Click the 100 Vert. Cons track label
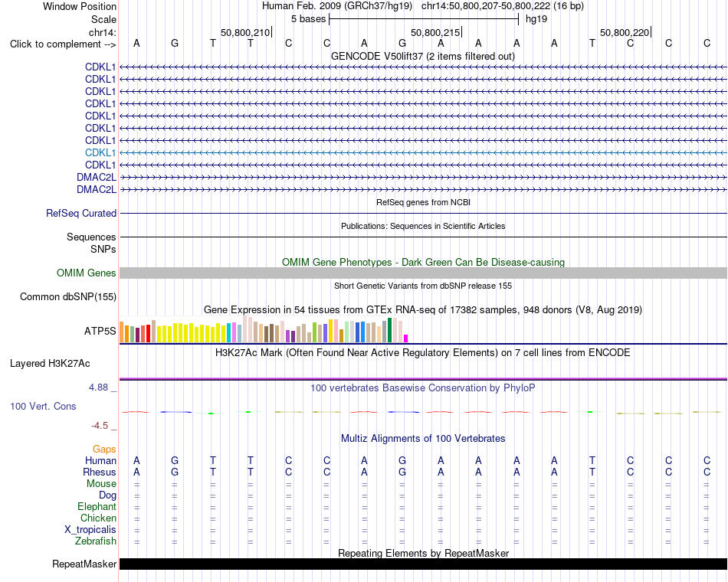The image size is (728, 582). pyautogui.click(x=43, y=406)
